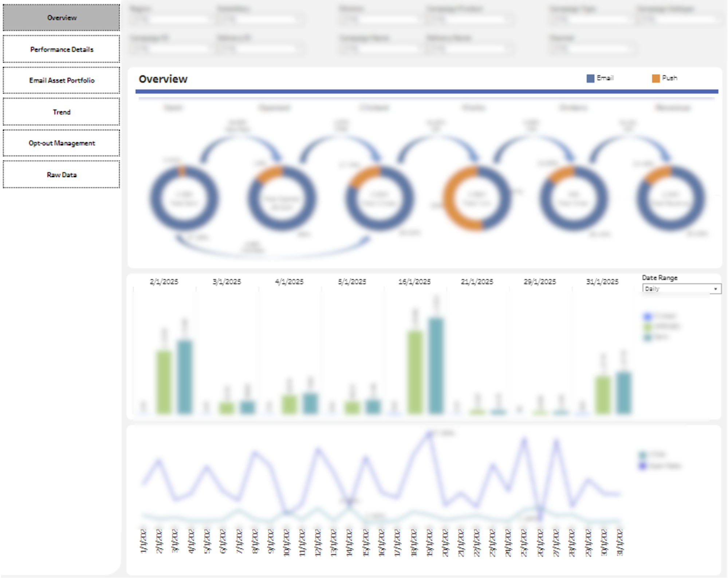Click the mostly orange donut chart
This screenshot has height=578, width=728.
477,198
